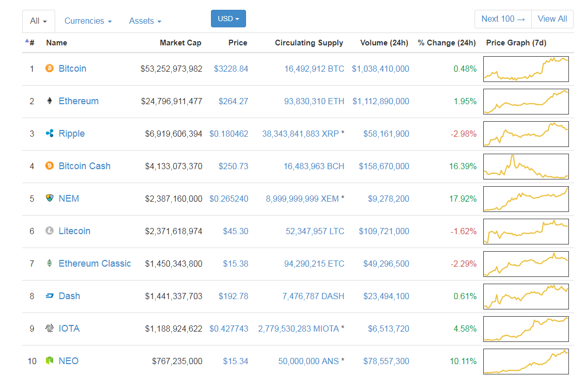Image resolution: width=588 pixels, height=377 pixels.
Task: Click the Bitcoin Cash logo icon
Action: [x=50, y=166]
